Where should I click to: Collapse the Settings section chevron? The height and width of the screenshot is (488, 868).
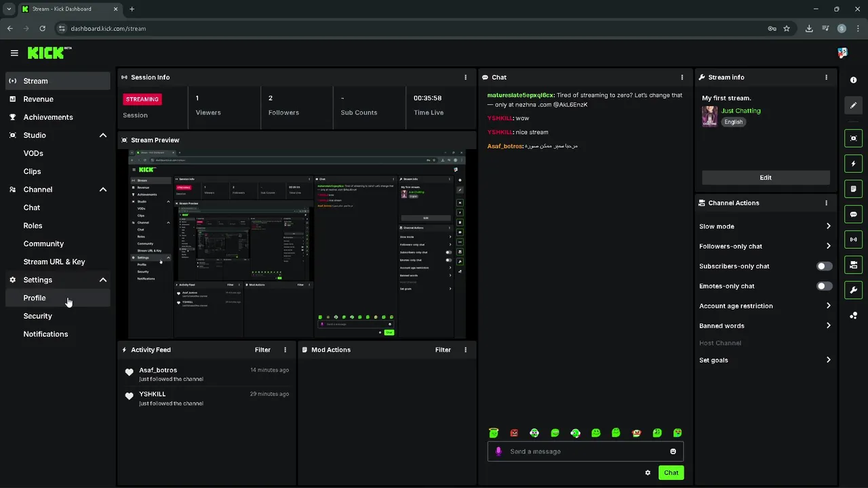(103, 280)
